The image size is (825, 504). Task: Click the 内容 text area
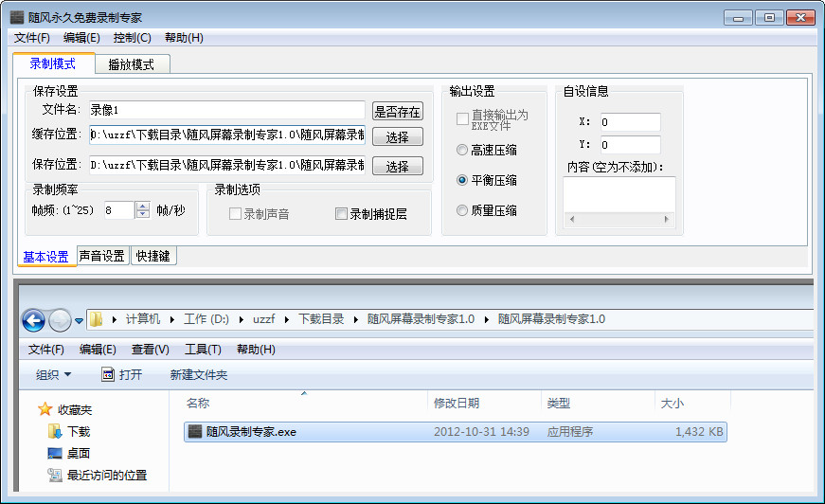pyautogui.click(x=619, y=194)
